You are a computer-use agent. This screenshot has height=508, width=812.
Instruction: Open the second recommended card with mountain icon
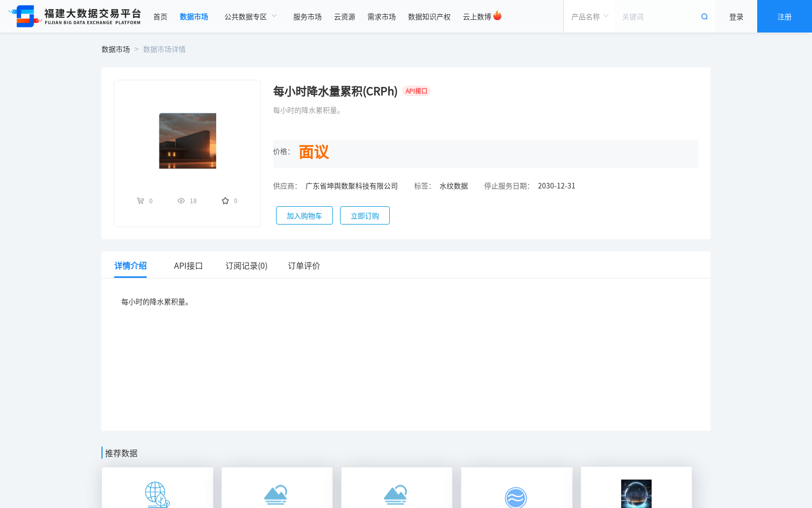tap(277, 488)
